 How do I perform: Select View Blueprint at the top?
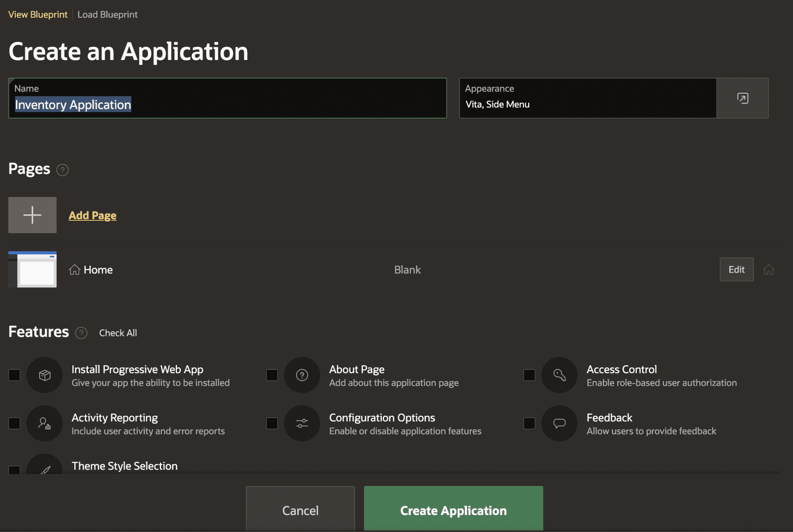(x=37, y=14)
